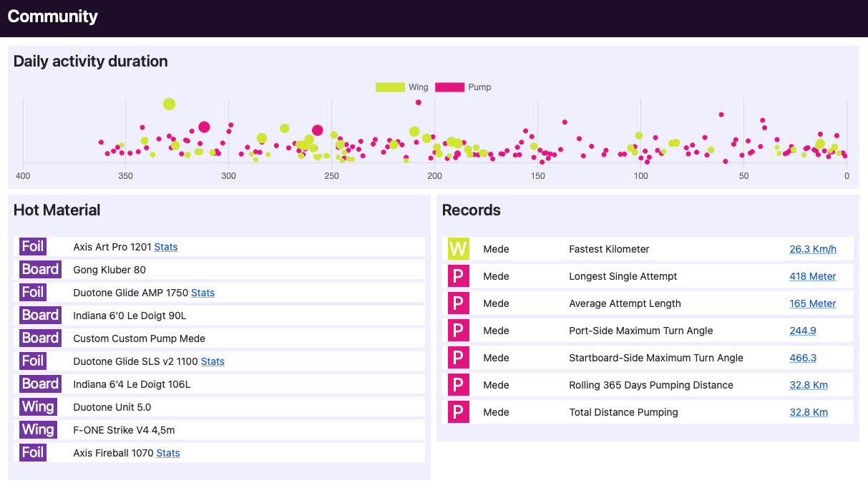
Task: Click the P badge beside Total Distance Pumping
Action: [458, 412]
